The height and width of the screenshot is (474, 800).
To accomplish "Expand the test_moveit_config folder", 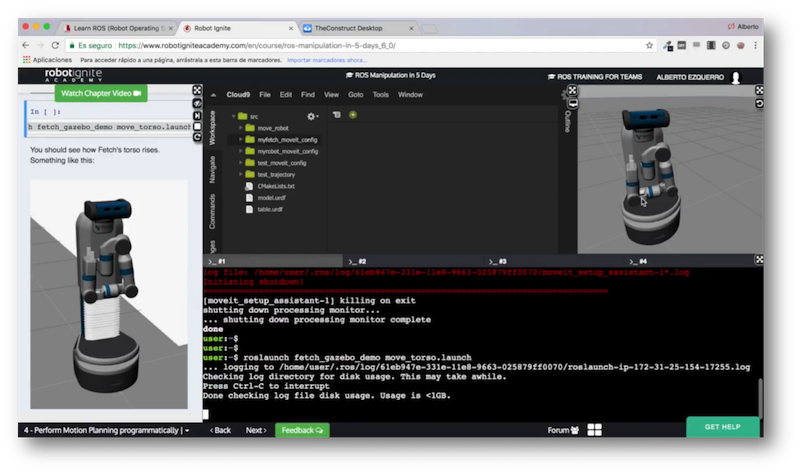I will click(241, 163).
